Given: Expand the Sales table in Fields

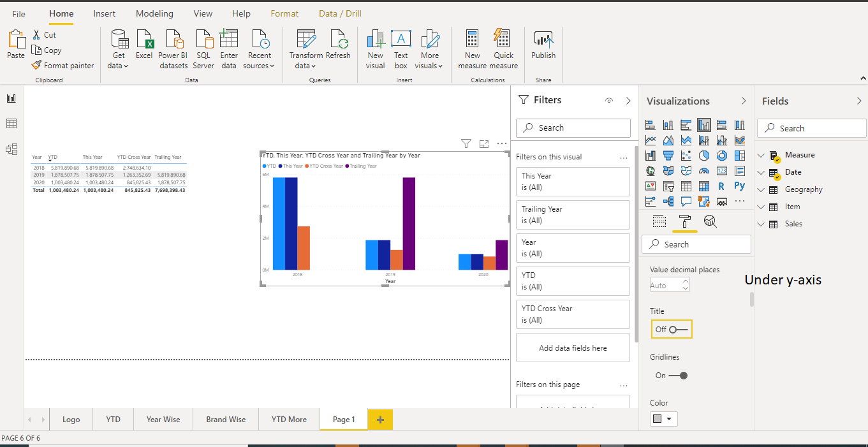Looking at the screenshot, I should (x=761, y=224).
